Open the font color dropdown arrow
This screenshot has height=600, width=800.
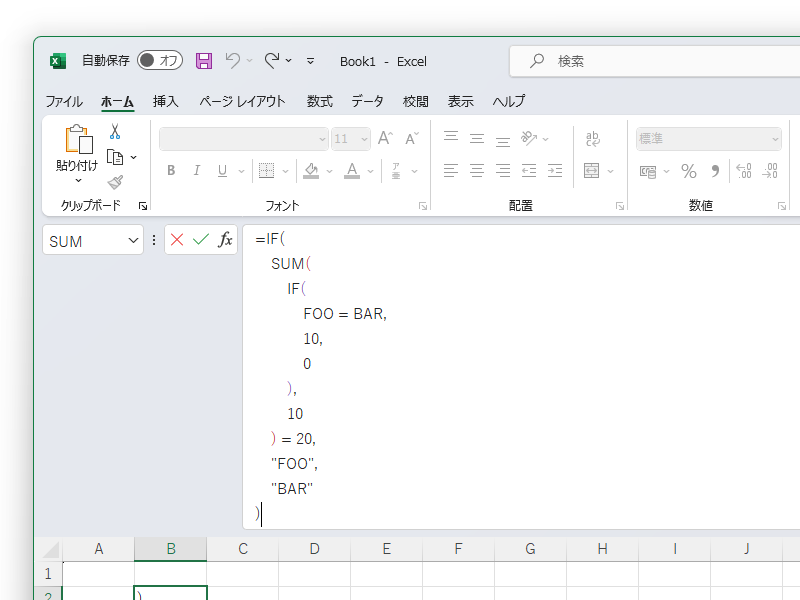368,171
